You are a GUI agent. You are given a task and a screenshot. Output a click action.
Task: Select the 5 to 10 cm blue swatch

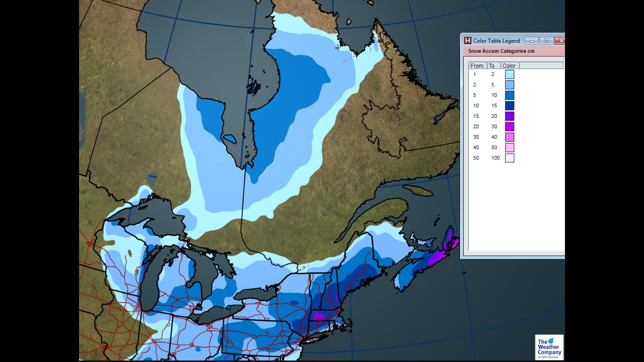(x=509, y=95)
